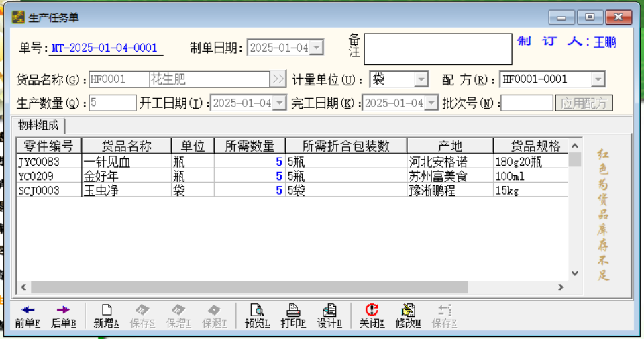This screenshot has height=339, width=644.
Task: Click the 零件编号 column header
Action: coord(49,146)
